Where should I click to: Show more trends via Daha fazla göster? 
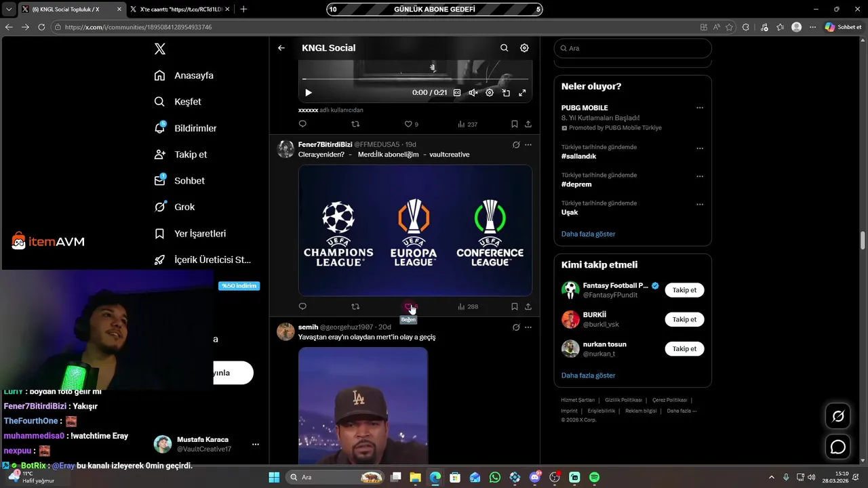(x=589, y=234)
